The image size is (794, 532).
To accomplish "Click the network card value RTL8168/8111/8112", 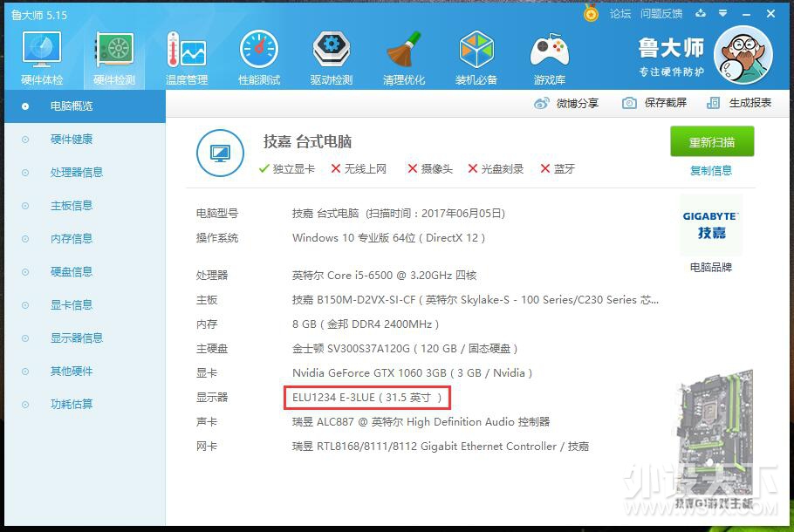I will (441, 447).
